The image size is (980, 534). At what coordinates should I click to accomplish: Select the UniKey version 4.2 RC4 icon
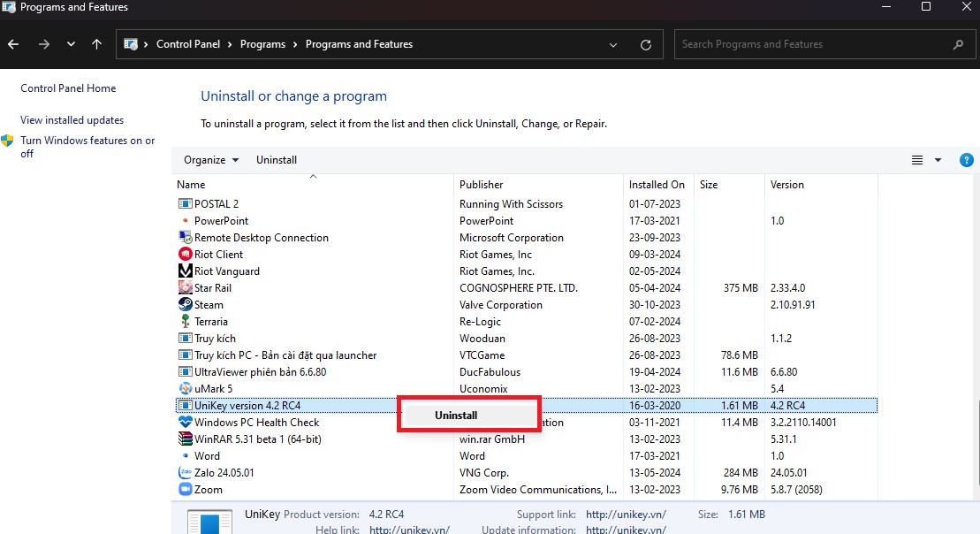point(185,405)
